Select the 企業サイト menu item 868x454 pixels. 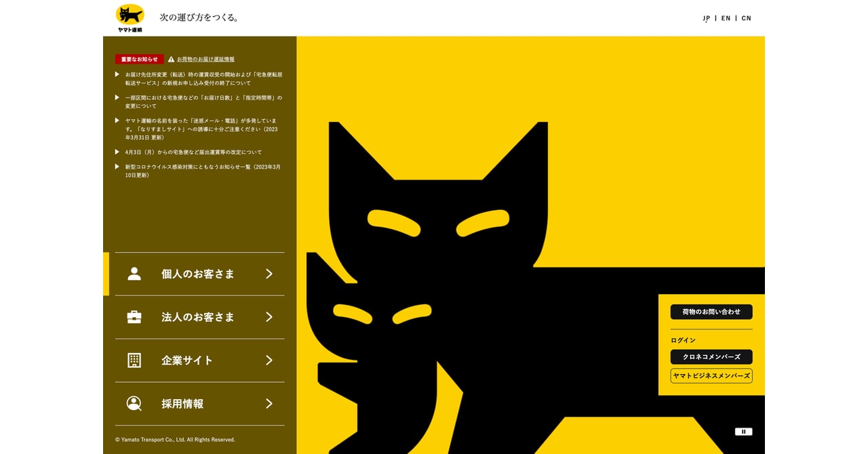(x=199, y=360)
